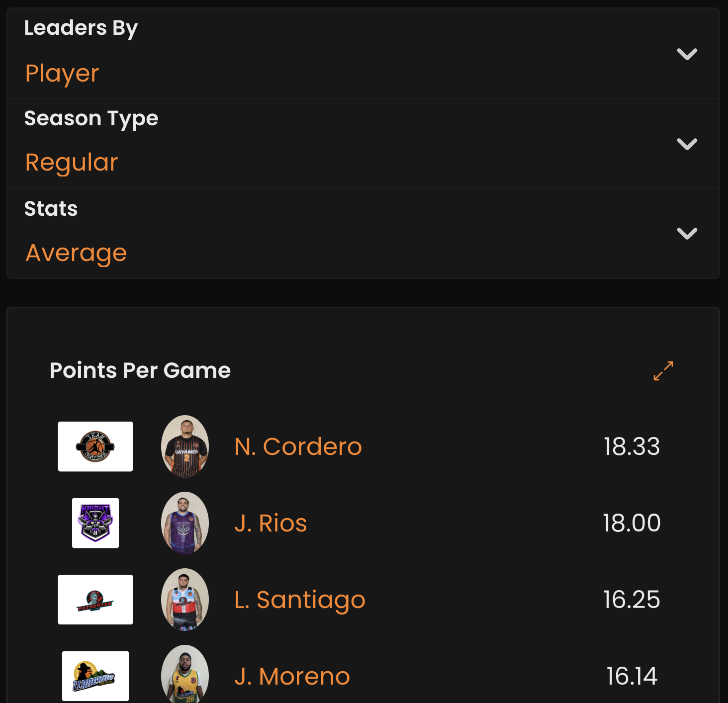This screenshot has width=728, height=703.
Task: Expand the Leaders By dropdown chevron
Action: tap(687, 54)
